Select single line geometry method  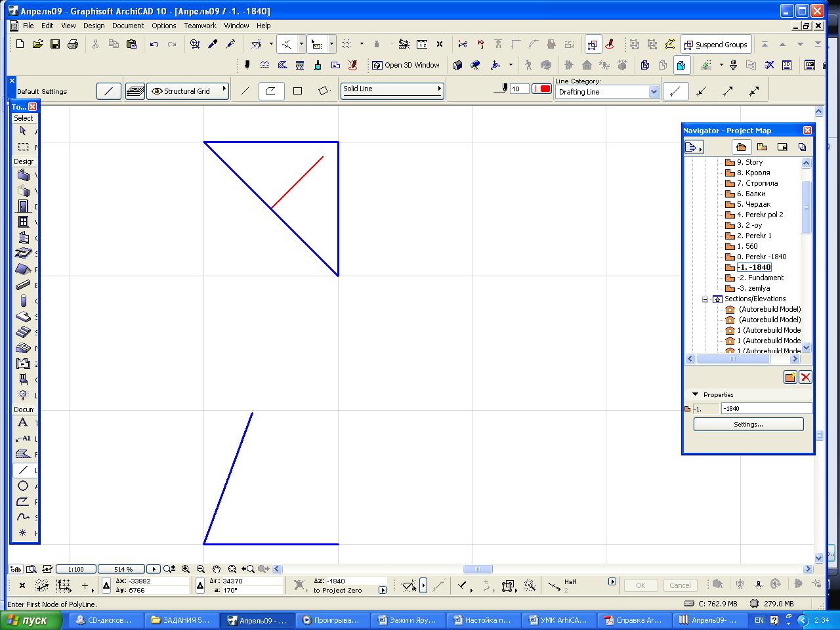(x=245, y=91)
